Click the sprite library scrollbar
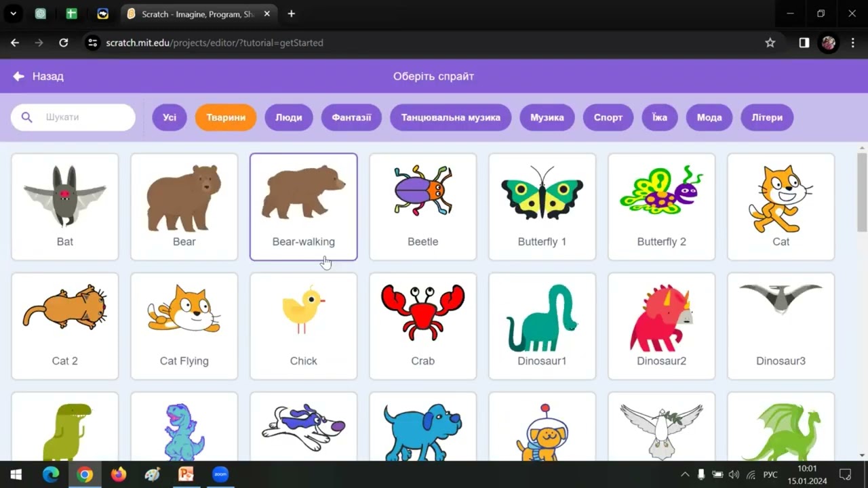 [x=862, y=192]
